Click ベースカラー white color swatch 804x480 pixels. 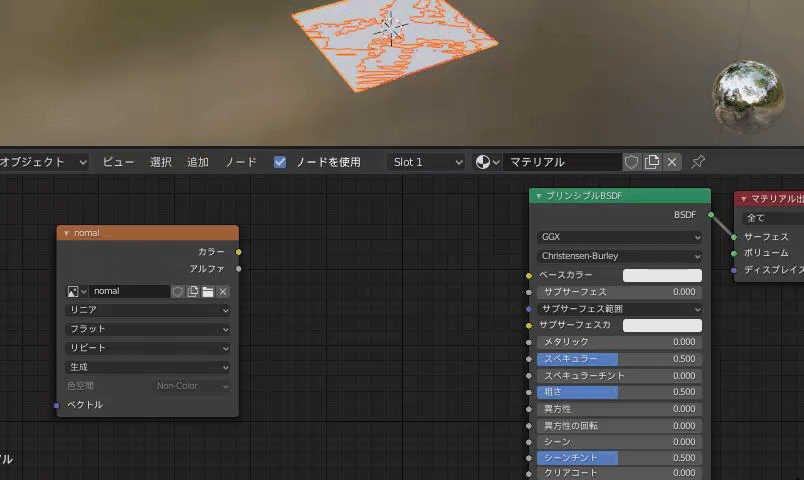662,275
